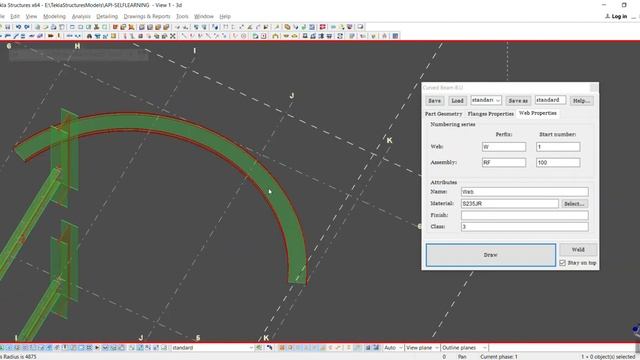This screenshot has width=640, height=360.
Task: Click the blue grid icon ending the second toolbar row
Action: [x=395, y=36]
